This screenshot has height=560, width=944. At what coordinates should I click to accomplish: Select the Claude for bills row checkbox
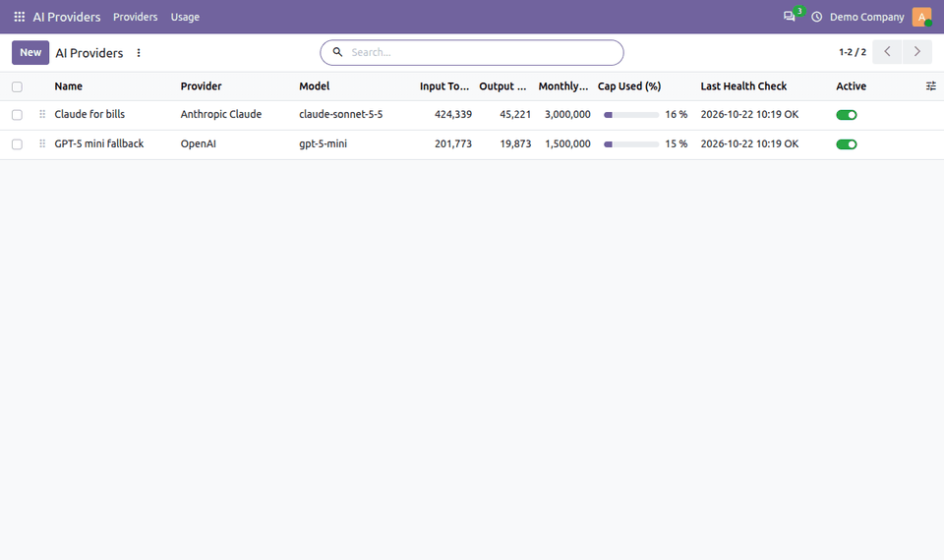pyautogui.click(x=17, y=115)
